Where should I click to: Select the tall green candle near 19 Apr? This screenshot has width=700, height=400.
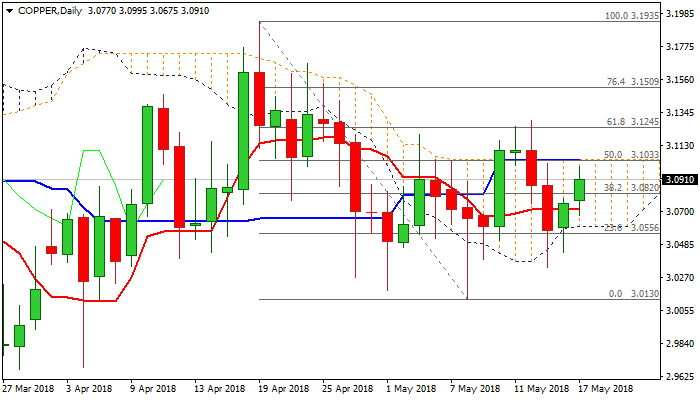[243, 130]
